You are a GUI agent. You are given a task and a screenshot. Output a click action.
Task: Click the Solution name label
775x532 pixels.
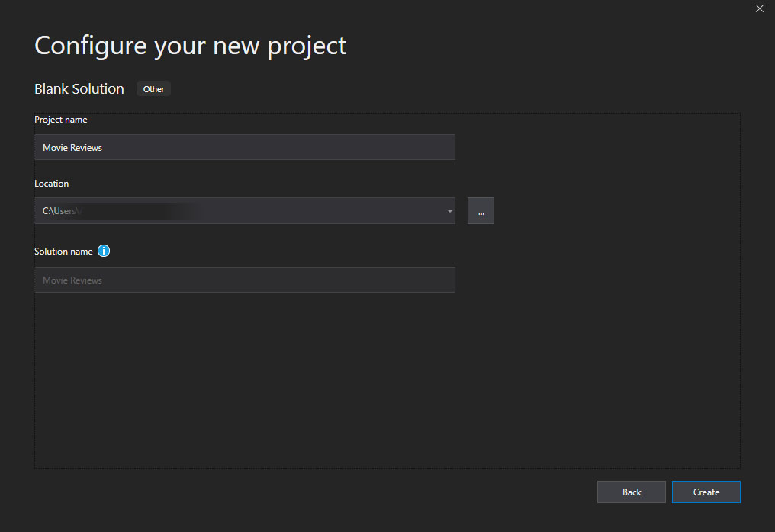pos(63,252)
